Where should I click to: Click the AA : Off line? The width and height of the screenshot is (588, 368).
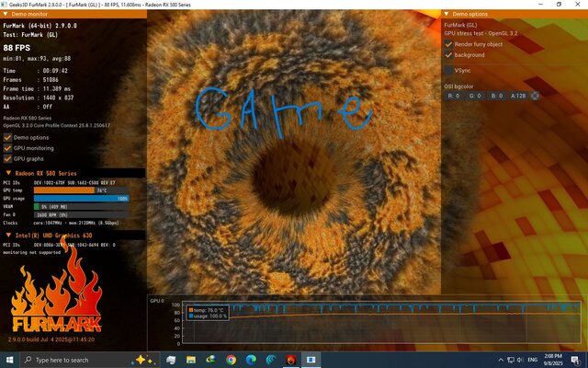pyautogui.click(x=28, y=107)
